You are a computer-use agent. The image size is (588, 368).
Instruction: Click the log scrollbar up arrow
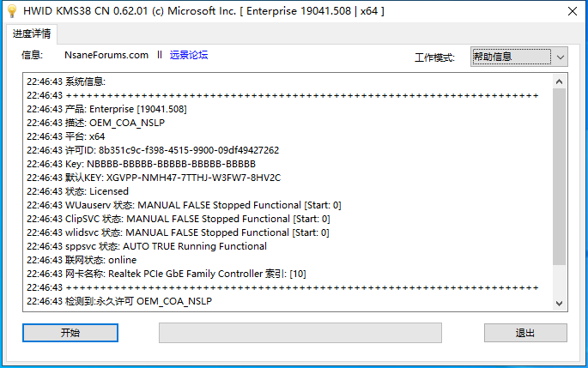point(559,81)
